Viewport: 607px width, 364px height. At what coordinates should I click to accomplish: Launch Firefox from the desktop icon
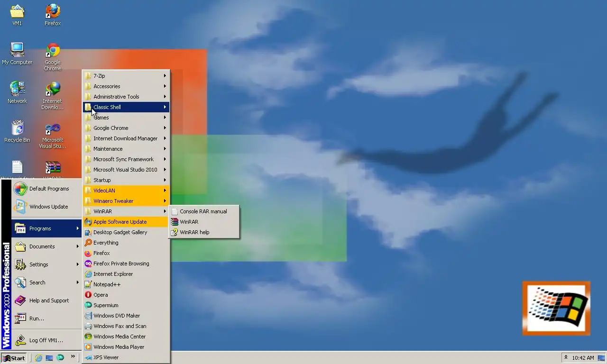click(53, 15)
